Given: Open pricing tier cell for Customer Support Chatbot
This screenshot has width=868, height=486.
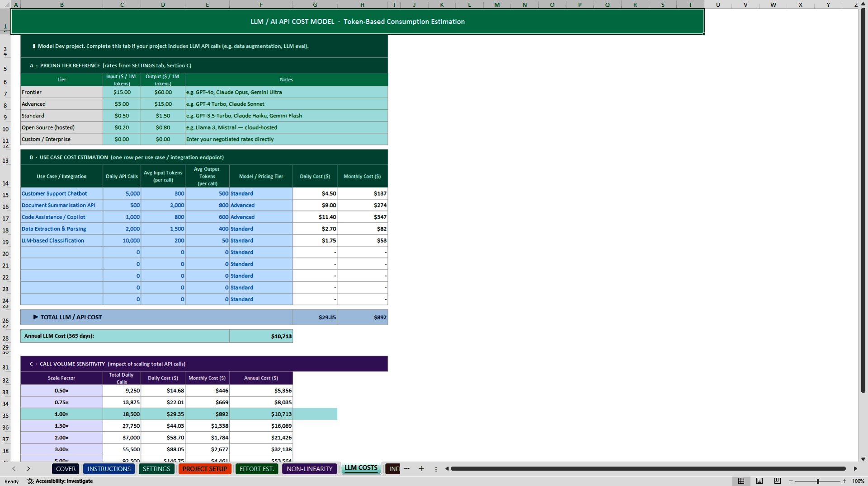Looking at the screenshot, I should 261,193.
